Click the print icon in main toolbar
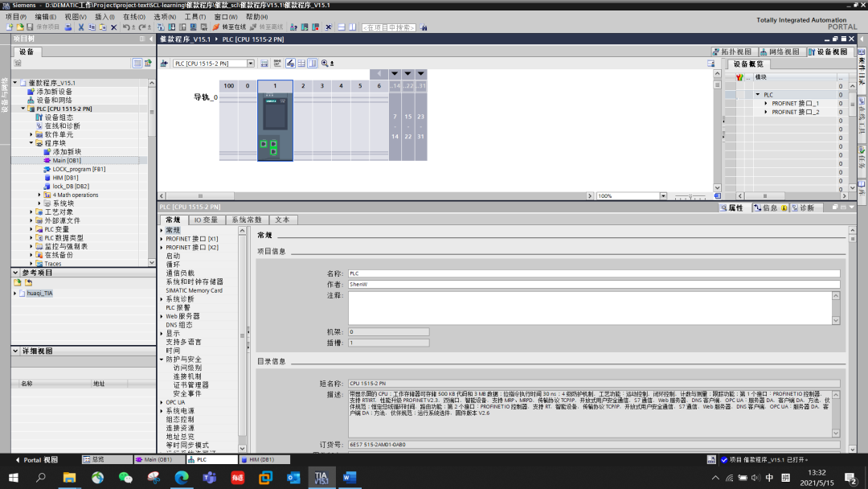This screenshot has width=868, height=489. coord(68,27)
